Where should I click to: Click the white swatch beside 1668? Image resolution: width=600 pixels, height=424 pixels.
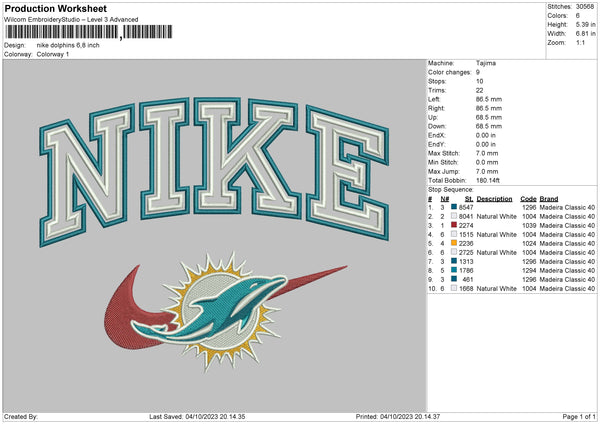click(454, 288)
